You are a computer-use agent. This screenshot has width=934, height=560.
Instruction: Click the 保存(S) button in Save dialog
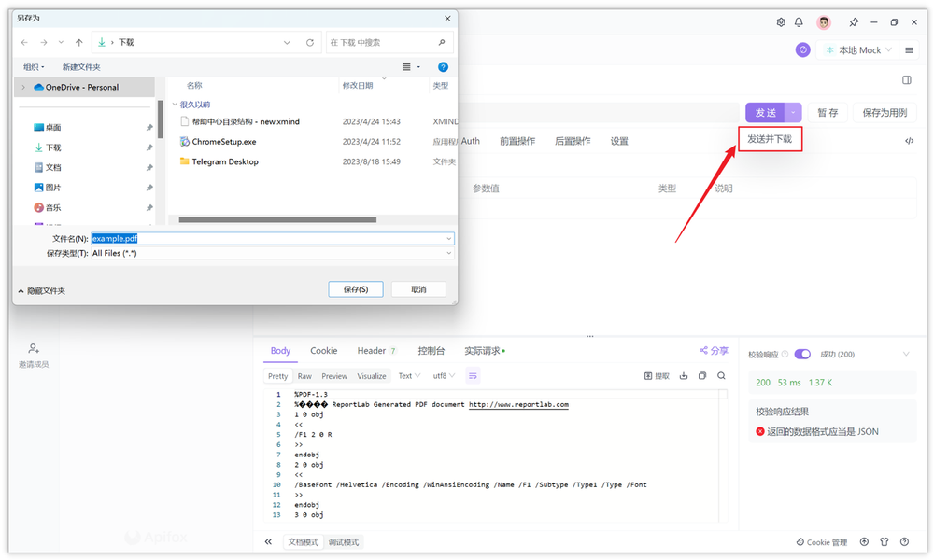[x=356, y=288]
